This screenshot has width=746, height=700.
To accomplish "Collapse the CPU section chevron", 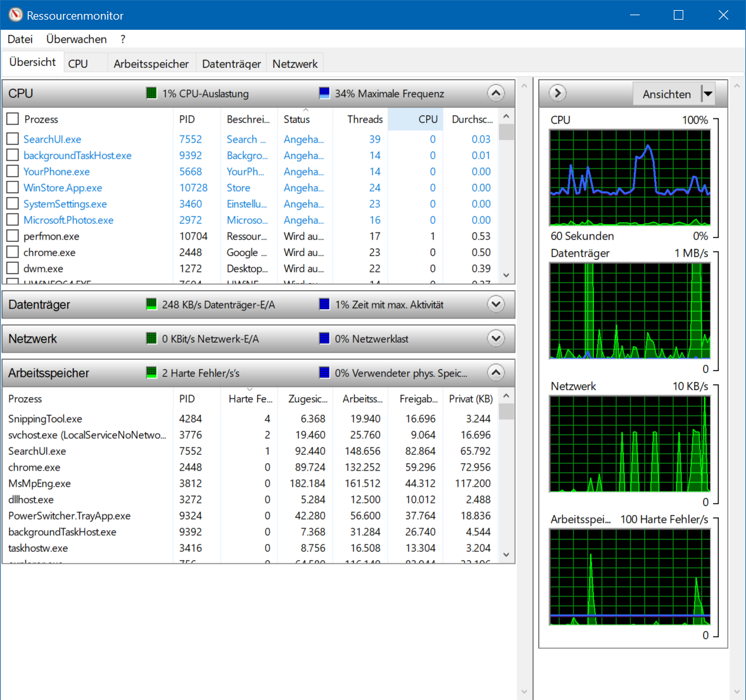I will [x=496, y=93].
